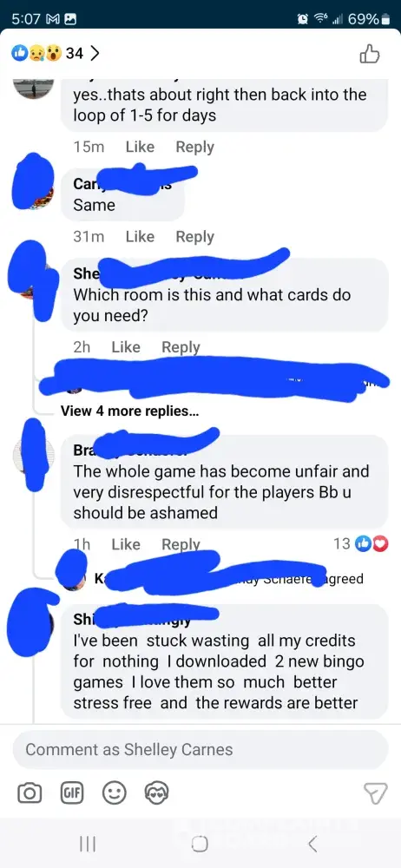Tap reaction emojis next to 34

[37, 54]
